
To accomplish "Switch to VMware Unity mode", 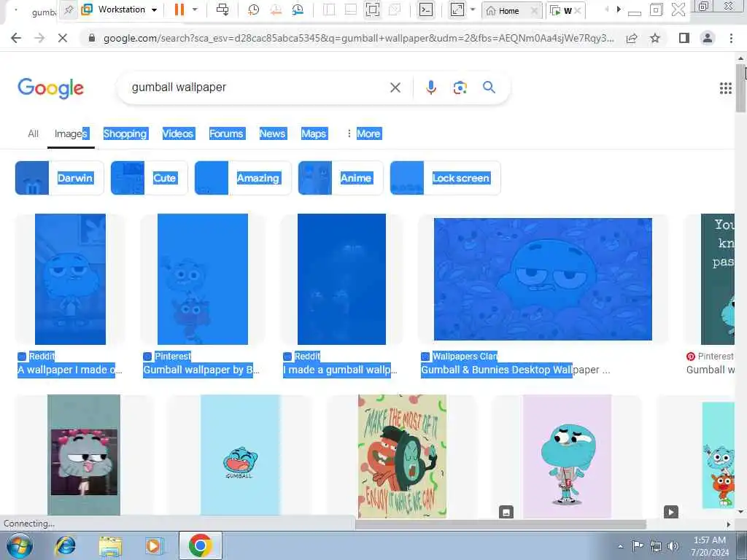I will (395, 9).
